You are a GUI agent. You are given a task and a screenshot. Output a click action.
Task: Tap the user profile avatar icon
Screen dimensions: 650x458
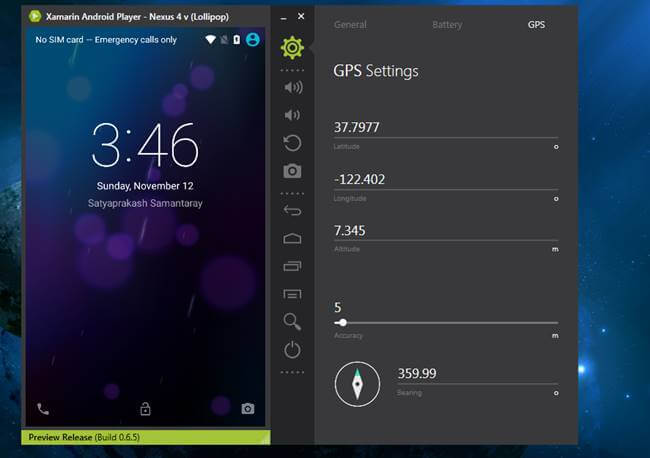coord(253,40)
